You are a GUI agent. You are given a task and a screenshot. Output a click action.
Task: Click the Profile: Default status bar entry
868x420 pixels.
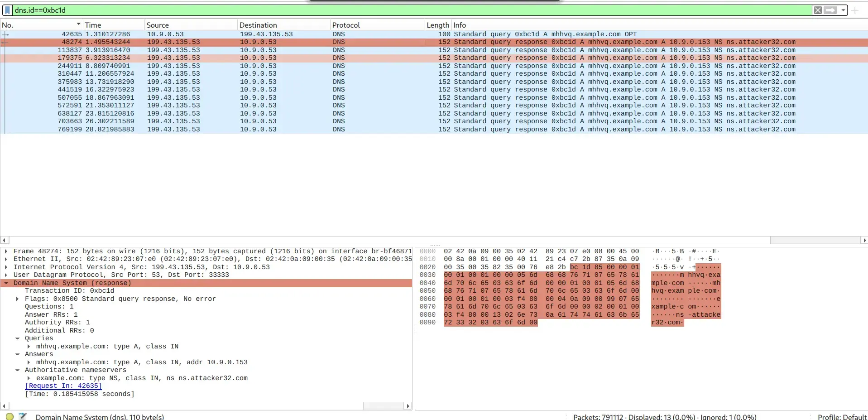[842, 416]
